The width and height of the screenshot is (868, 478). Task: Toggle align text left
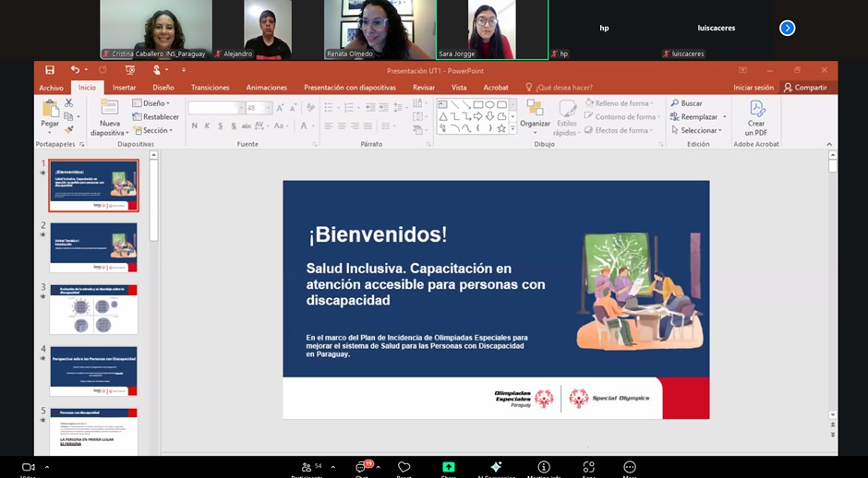click(x=329, y=126)
